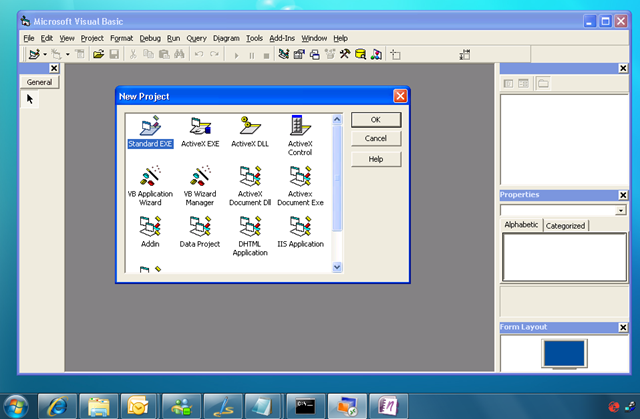Image resolution: width=640 pixels, height=419 pixels.
Task: Expand the Properties object combo box
Action: point(620,211)
